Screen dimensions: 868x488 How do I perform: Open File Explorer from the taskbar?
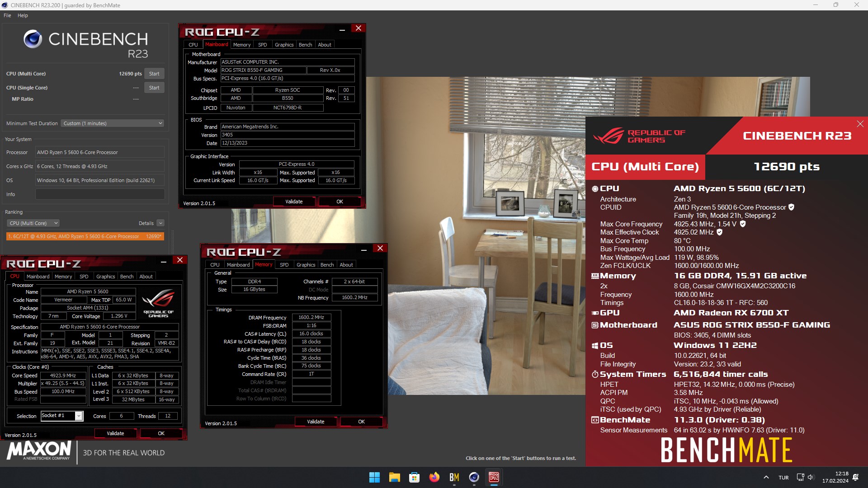[x=394, y=477]
